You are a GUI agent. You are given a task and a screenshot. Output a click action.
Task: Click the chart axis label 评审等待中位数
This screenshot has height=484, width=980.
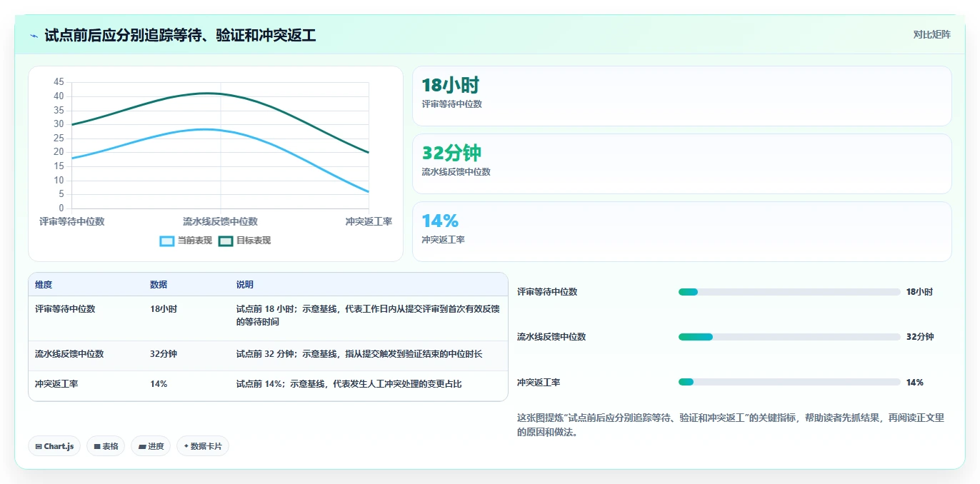tap(71, 222)
